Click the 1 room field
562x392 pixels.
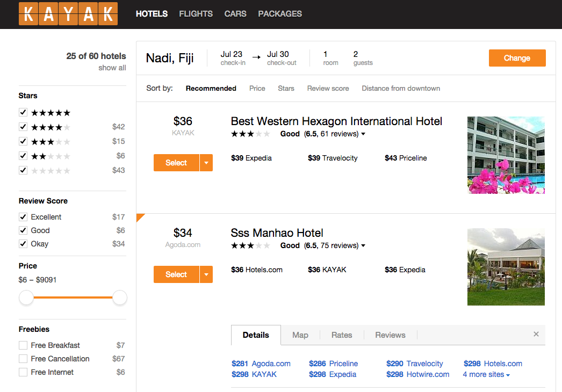coord(330,58)
